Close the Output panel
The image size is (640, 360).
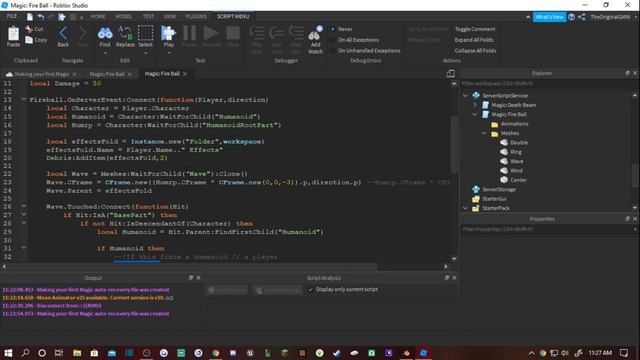[x=198, y=278]
